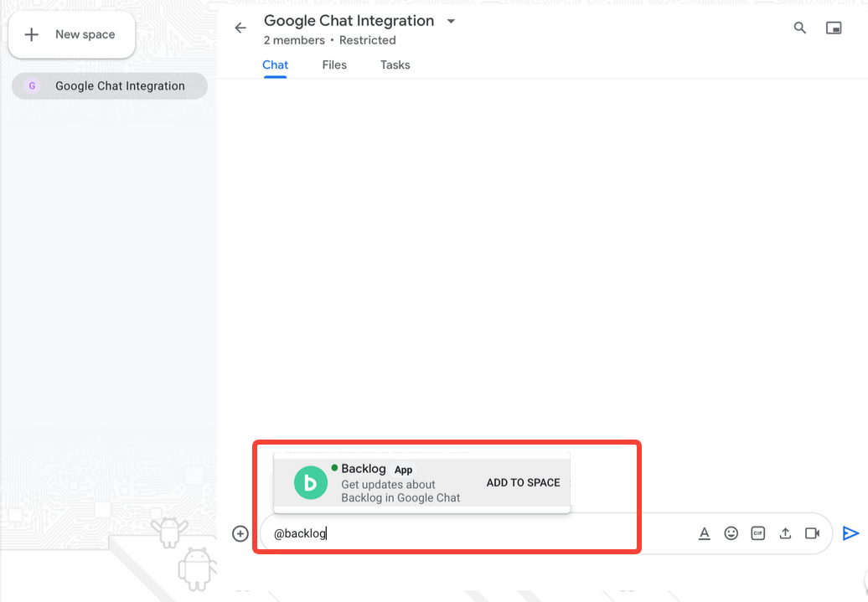Viewport: 868px width, 602px height.
Task: Click ADD TO SPACE for Backlog app
Action: click(x=523, y=482)
